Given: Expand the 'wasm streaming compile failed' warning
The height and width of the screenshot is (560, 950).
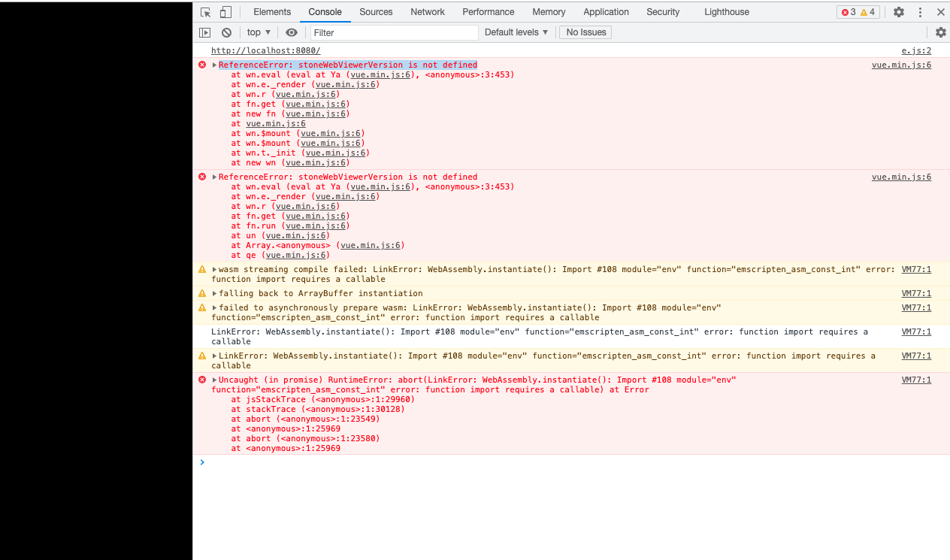Looking at the screenshot, I should click(x=214, y=270).
